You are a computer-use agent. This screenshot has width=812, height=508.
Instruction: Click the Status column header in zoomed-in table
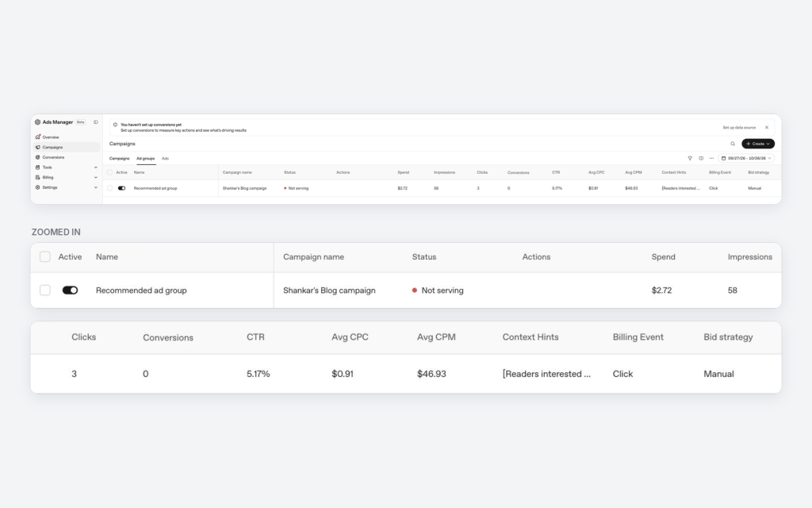pyautogui.click(x=423, y=256)
